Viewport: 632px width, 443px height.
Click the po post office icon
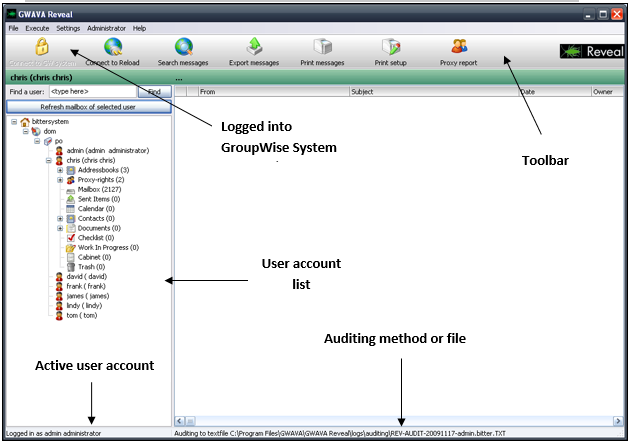[x=48, y=141]
